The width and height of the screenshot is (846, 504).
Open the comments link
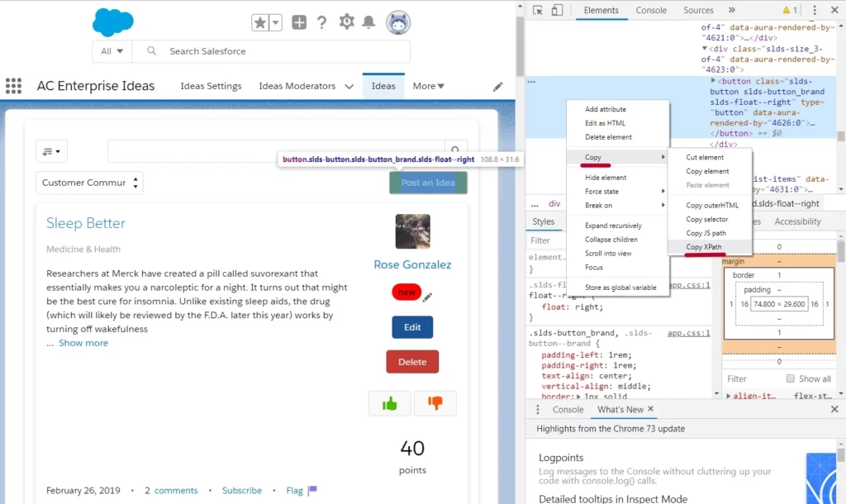click(x=176, y=490)
